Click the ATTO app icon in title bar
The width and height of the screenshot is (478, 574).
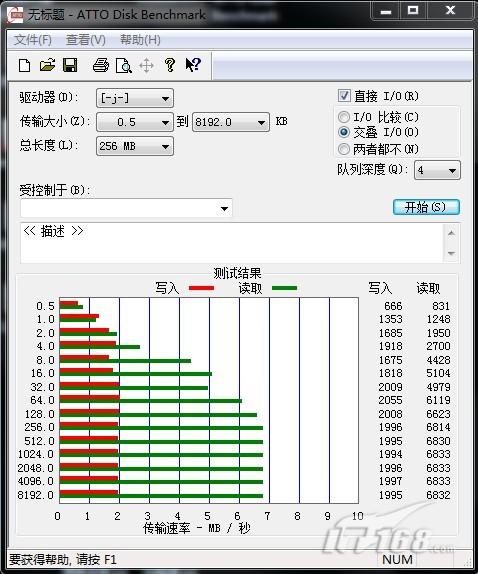click(x=15, y=15)
